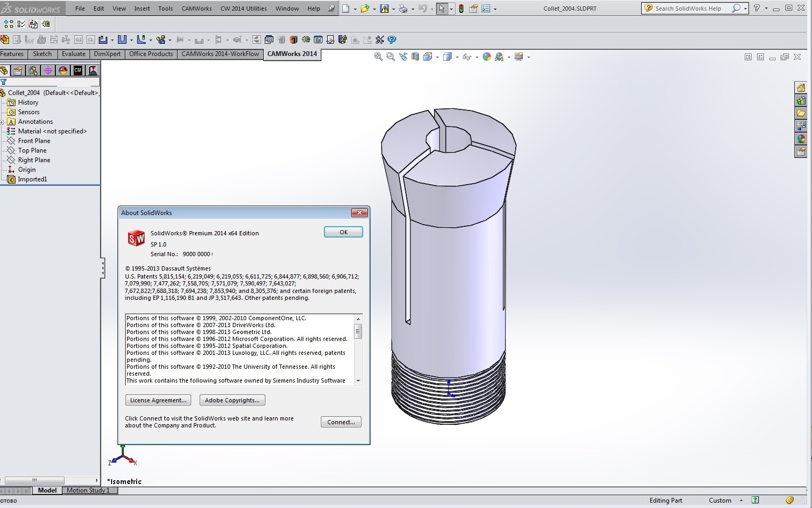
Task: Switch to the DimXpert tab
Action: tap(107, 54)
